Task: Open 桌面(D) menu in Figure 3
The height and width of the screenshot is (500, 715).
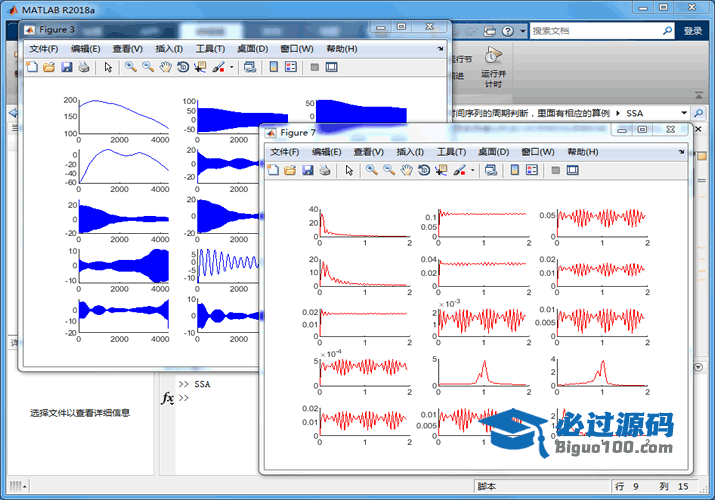Action: point(253,49)
